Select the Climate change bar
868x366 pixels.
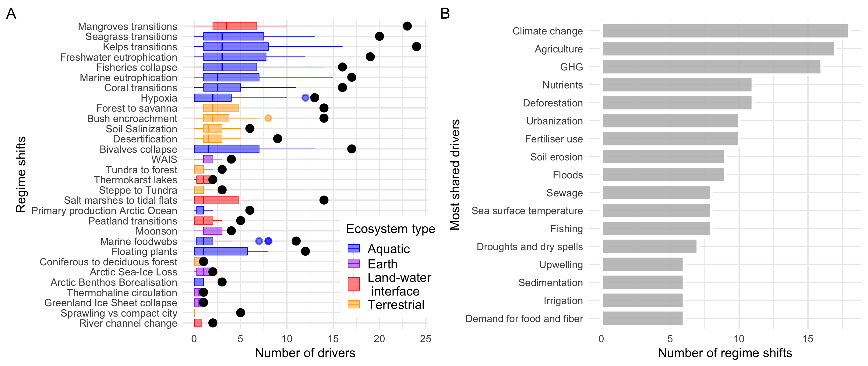point(725,31)
